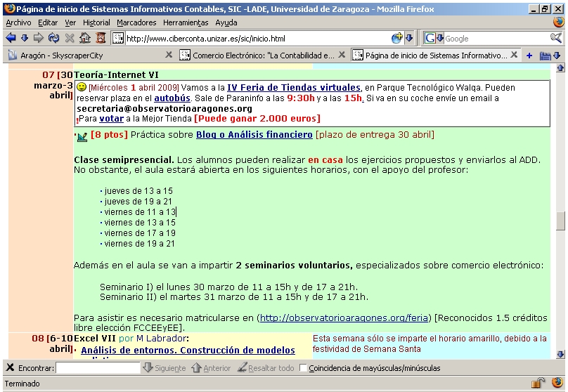Image resolution: width=568 pixels, height=392 pixels.
Task: Click the Firefox logo in the title bar
Action: coord(10,8)
